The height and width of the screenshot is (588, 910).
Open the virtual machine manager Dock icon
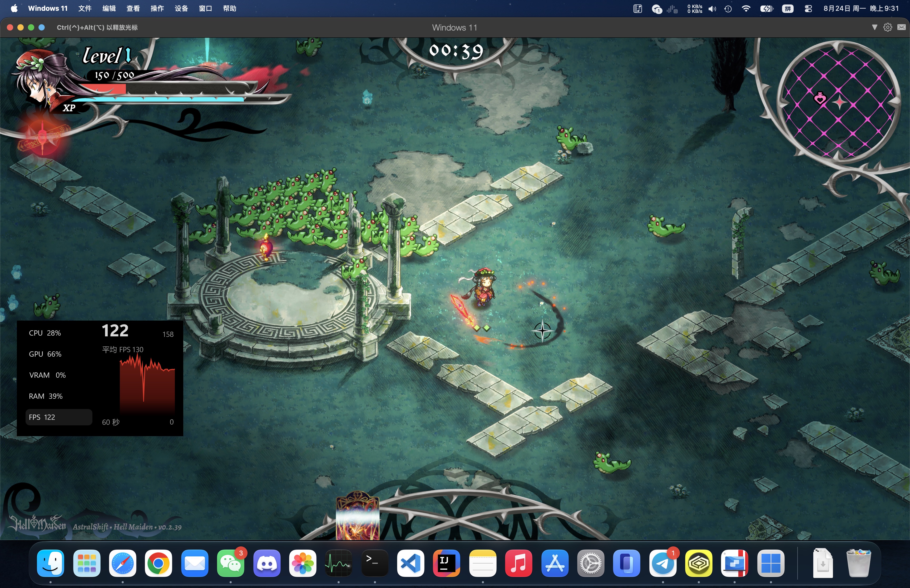735,563
